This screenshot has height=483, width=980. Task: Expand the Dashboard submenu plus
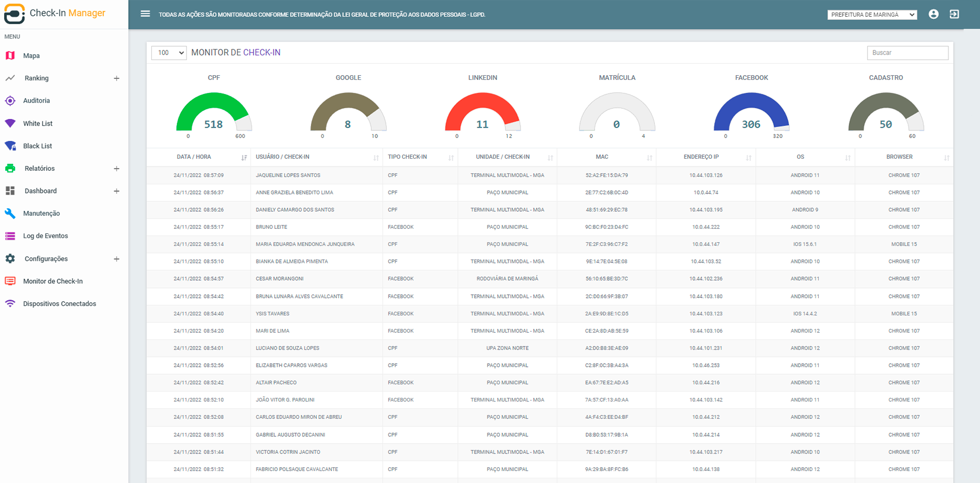(117, 191)
